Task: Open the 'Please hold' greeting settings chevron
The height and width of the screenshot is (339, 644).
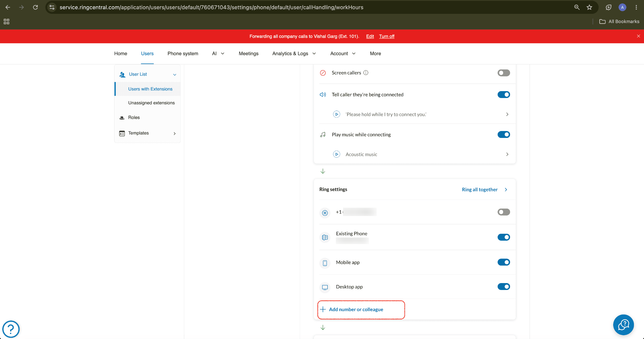Action: tap(507, 114)
